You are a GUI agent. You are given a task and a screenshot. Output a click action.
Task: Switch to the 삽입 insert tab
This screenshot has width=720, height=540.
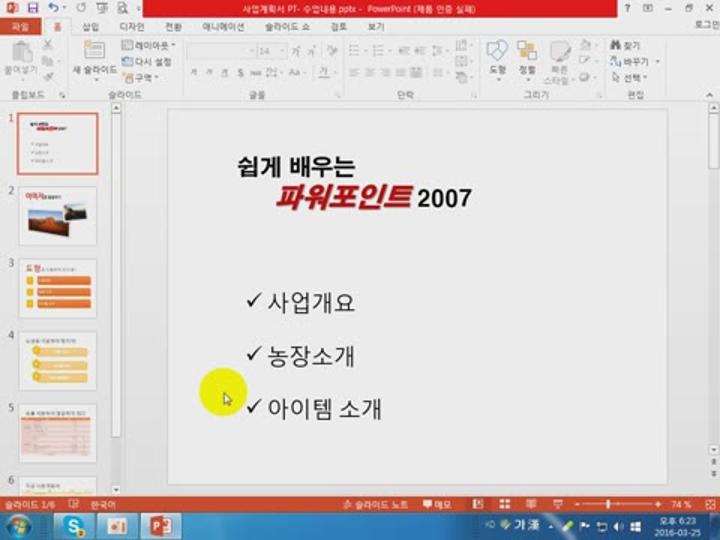click(90, 27)
